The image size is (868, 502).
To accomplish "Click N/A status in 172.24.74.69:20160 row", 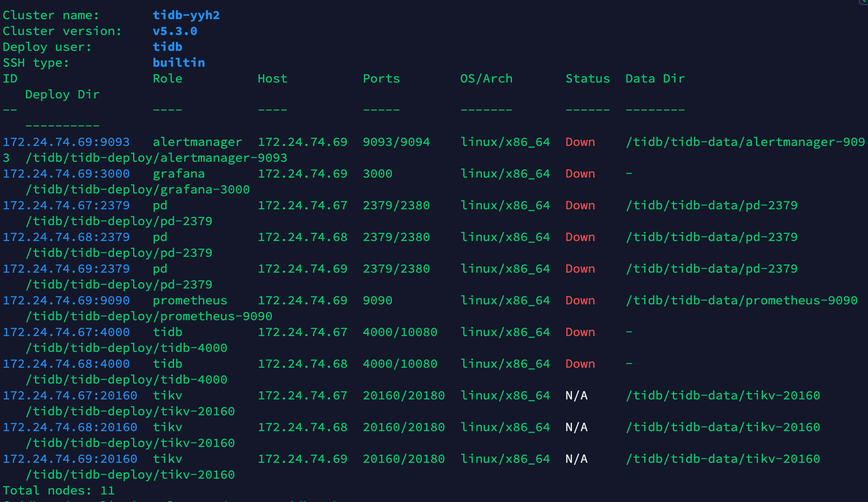I will pos(576,459).
